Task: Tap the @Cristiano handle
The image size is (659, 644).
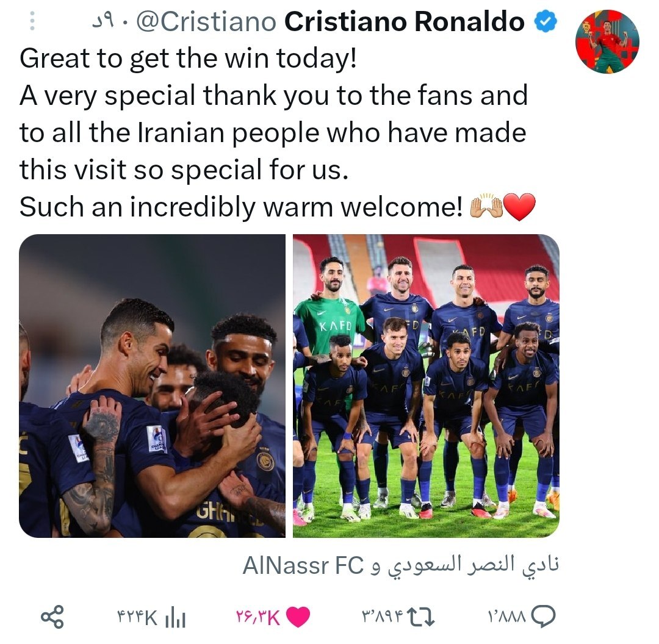Action: click(x=206, y=21)
